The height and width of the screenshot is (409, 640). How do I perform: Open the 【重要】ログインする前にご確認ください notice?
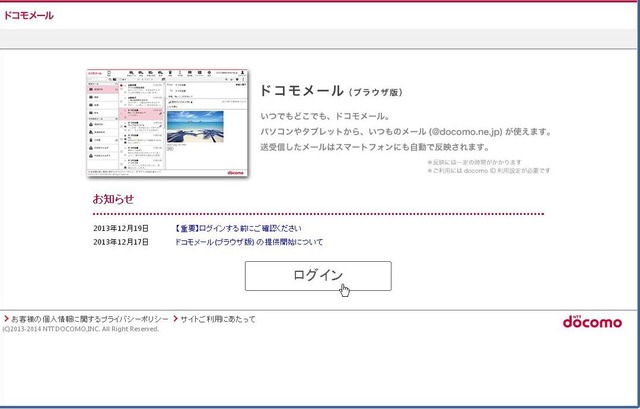coord(238,228)
